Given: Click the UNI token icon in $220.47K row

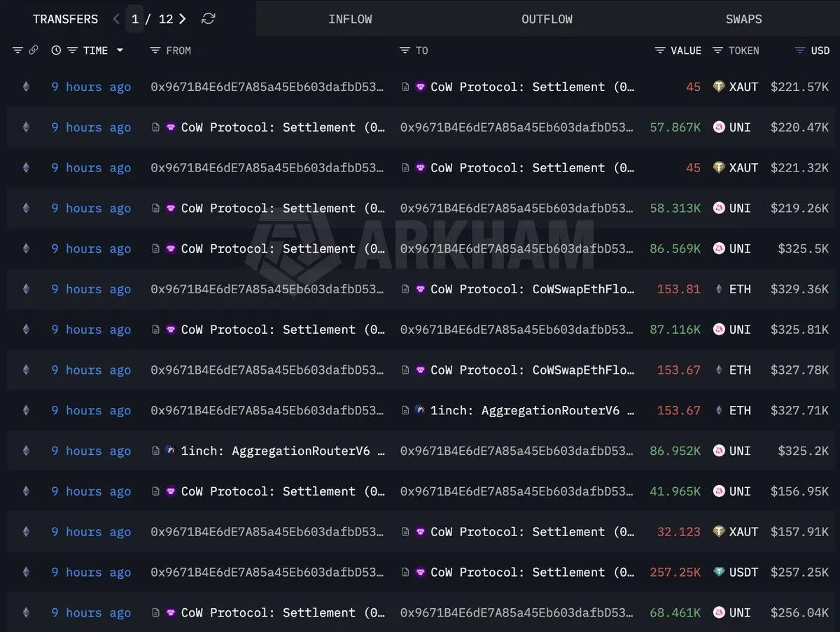Looking at the screenshot, I should pyautogui.click(x=718, y=127).
